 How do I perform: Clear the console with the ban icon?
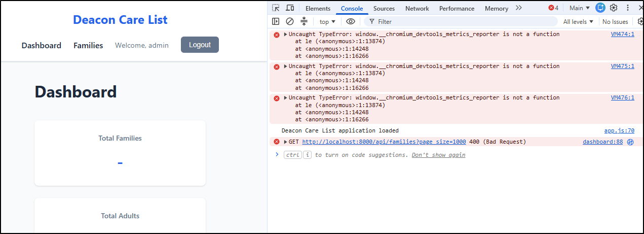click(x=290, y=21)
